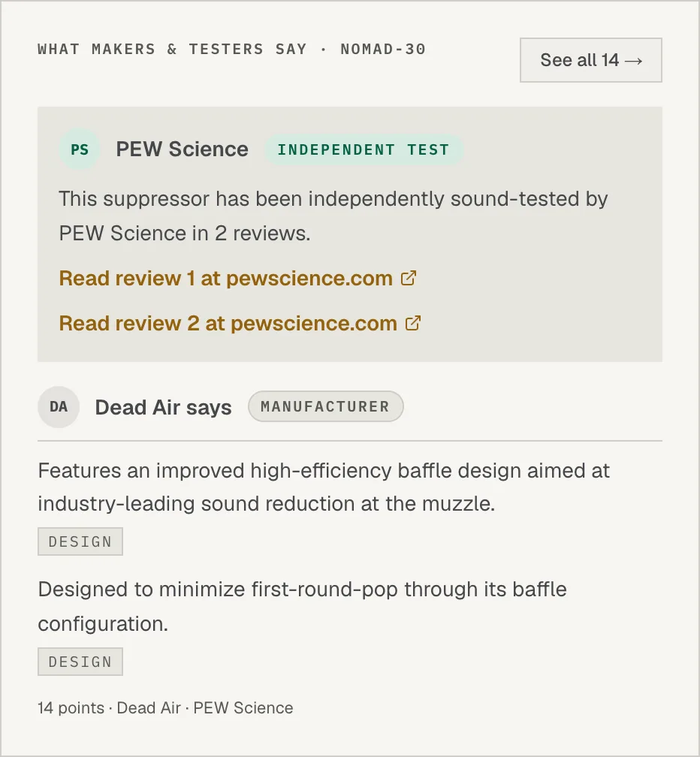Click the PEW Science heading
Viewport: 700px width, 757px height.
182,149
